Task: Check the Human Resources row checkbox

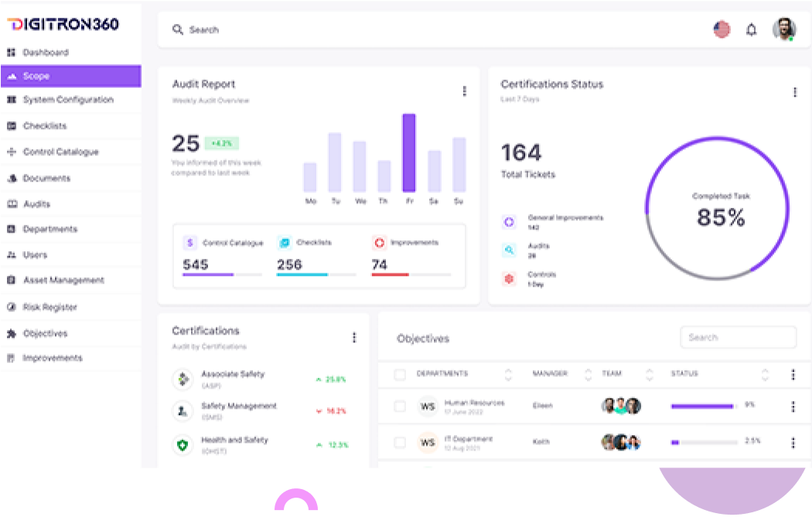Action: 400,406
